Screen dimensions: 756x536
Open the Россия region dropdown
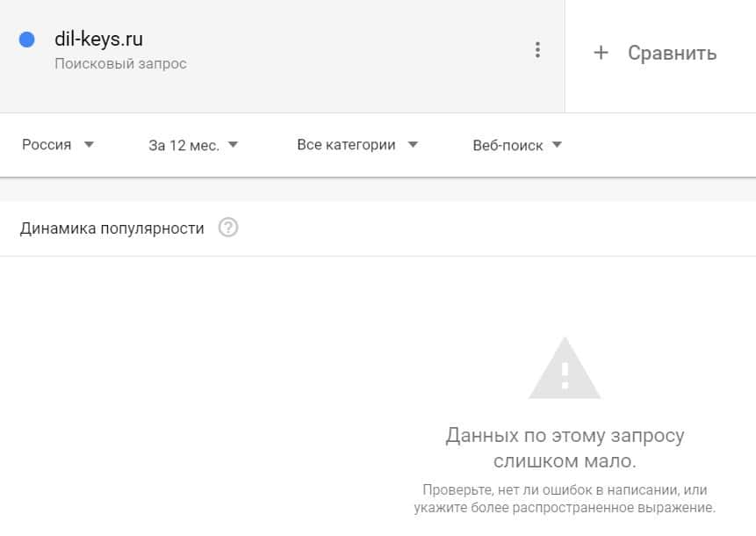tap(58, 145)
